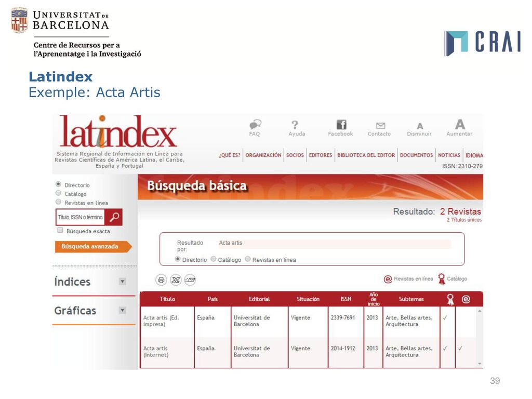Select Catálogo radio in results box
Screen dimensions: 532x399
[214, 259]
